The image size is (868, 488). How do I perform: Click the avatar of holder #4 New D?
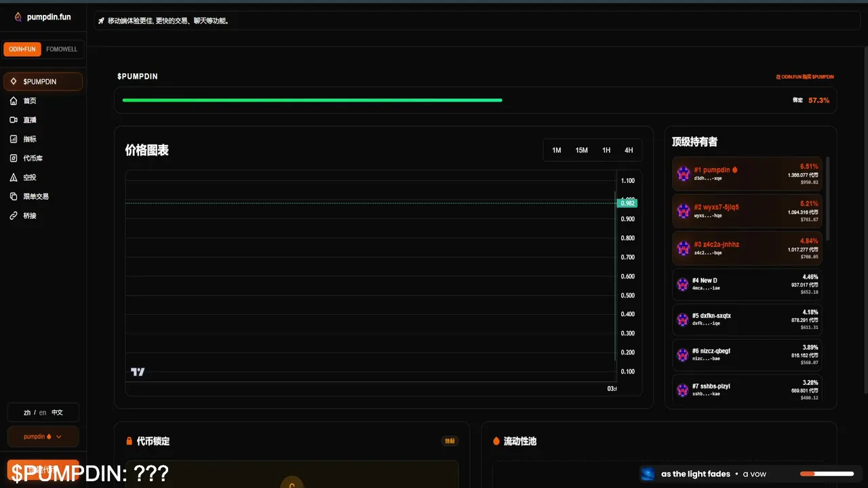point(683,284)
